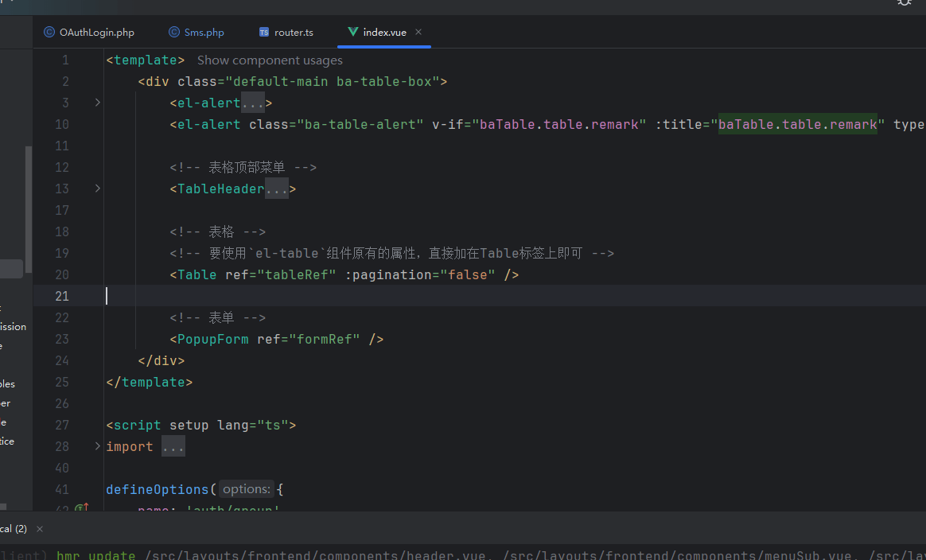Click the highlighted baTable.table.remark title value

coord(797,124)
